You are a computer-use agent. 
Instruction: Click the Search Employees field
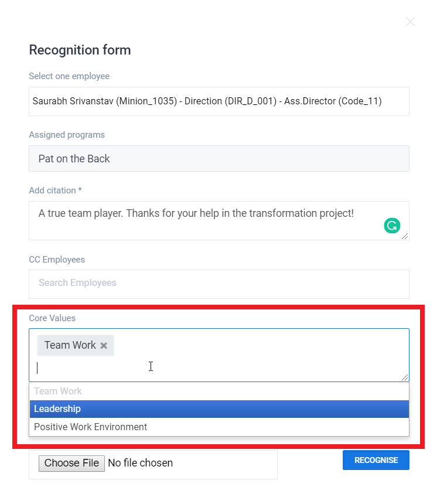coord(218,284)
